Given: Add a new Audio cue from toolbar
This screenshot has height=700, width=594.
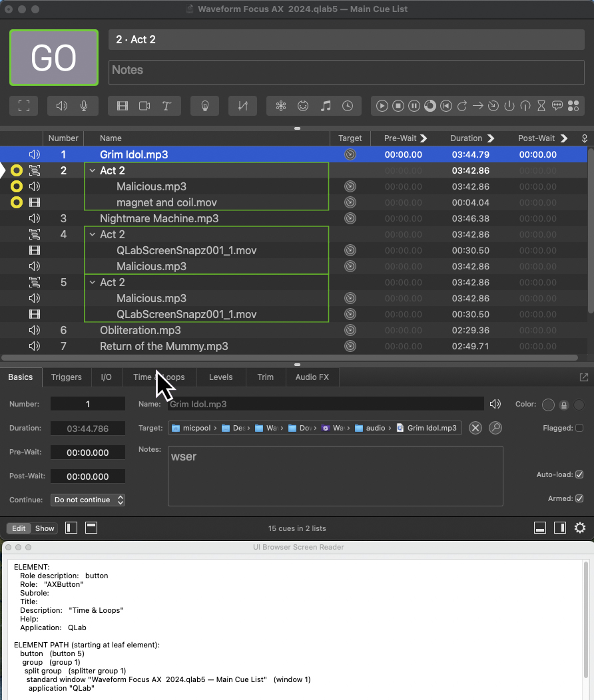Looking at the screenshot, I should [62, 106].
